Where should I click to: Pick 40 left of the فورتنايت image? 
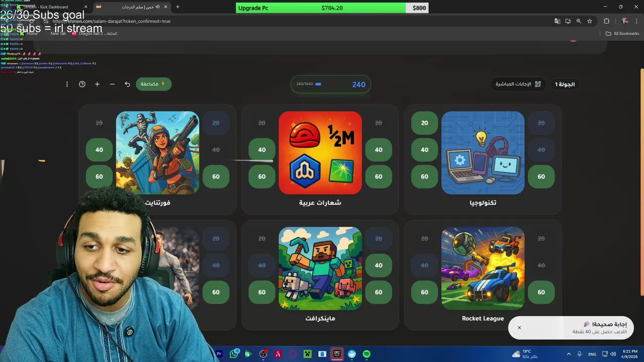99,150
